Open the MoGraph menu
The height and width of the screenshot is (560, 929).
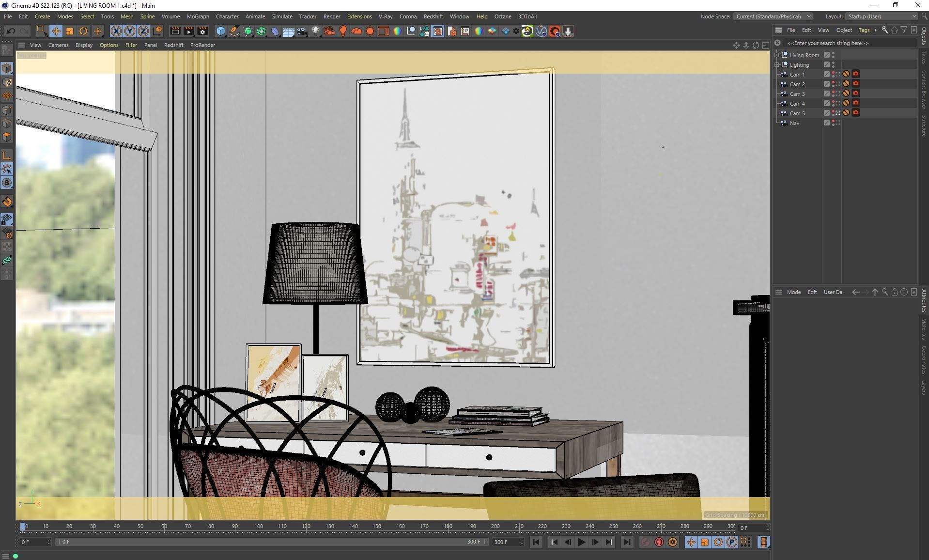click(198, 16)
